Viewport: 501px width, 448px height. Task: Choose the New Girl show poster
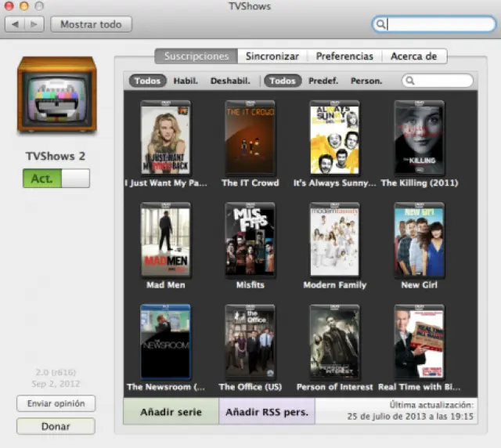419,240
